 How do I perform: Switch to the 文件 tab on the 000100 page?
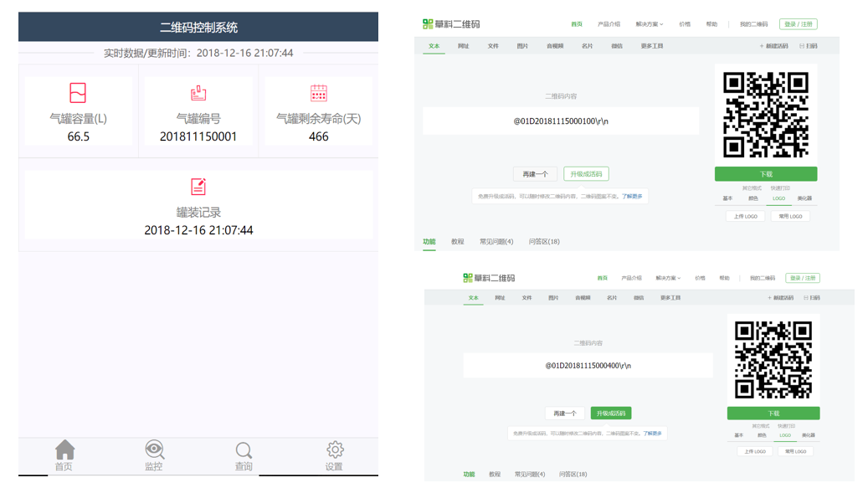(x=493, y=46)
